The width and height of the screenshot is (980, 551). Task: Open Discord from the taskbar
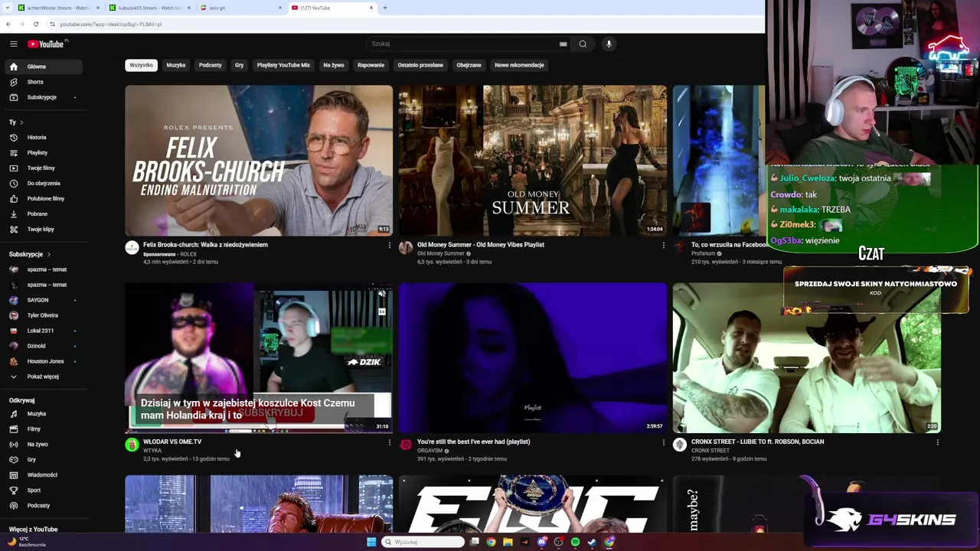(541, 542)
